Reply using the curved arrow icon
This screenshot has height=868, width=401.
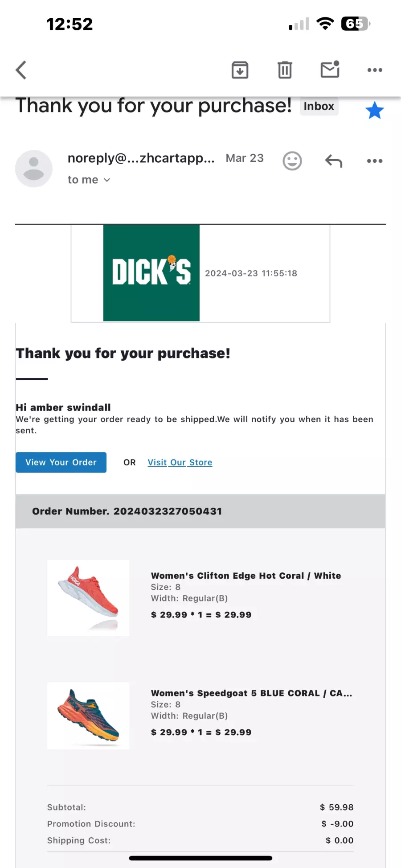333,160
